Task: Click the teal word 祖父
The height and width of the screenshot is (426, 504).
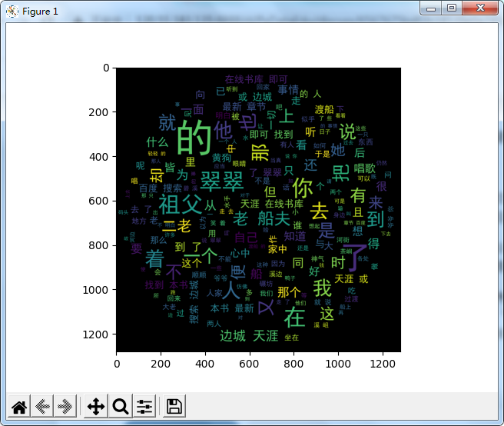Action: point(181,204)
